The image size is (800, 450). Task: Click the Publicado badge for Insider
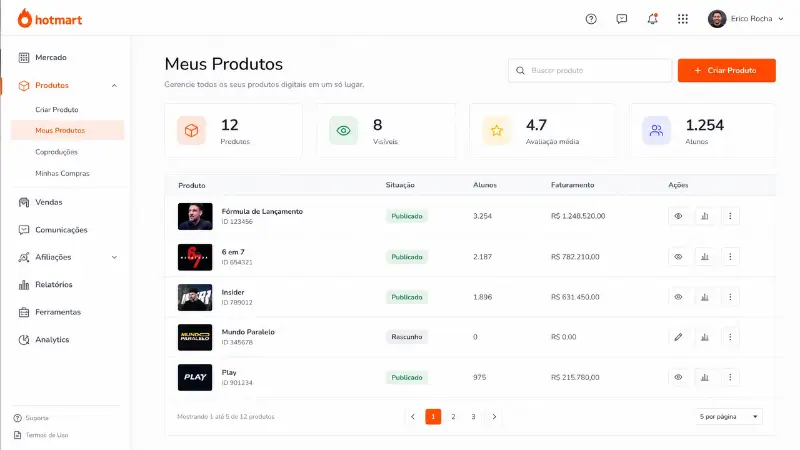(407, 297)
